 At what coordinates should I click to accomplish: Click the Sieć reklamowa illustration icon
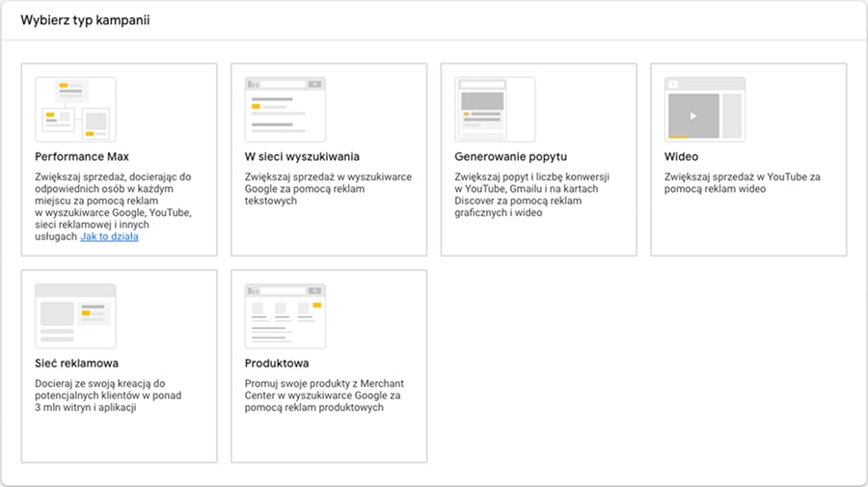coord(75,316)
